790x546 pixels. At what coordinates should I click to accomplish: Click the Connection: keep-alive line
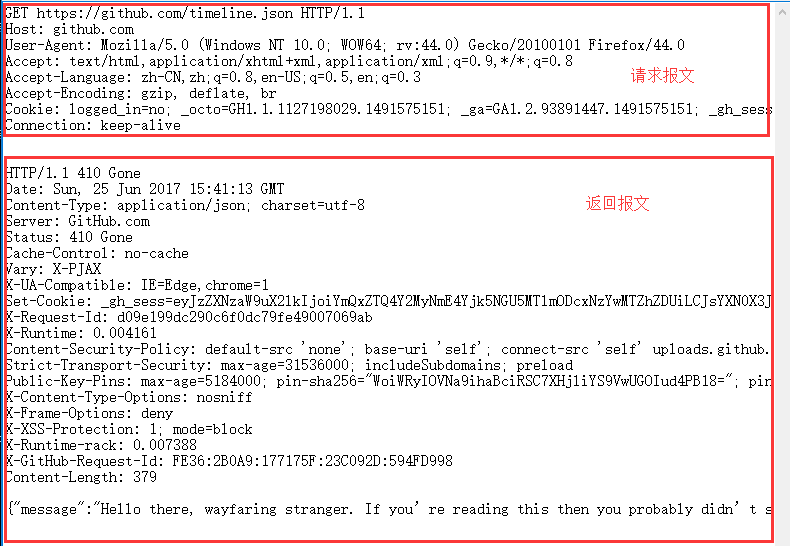coord(93,125)
